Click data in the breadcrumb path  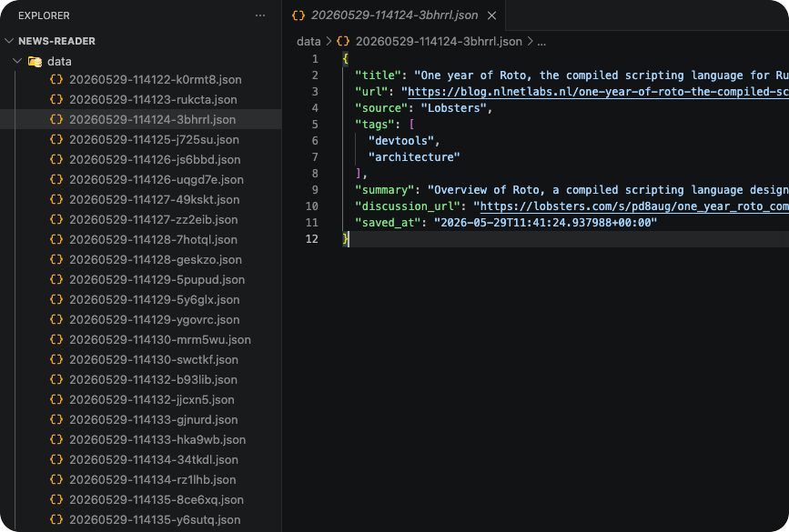coord(309,41)
